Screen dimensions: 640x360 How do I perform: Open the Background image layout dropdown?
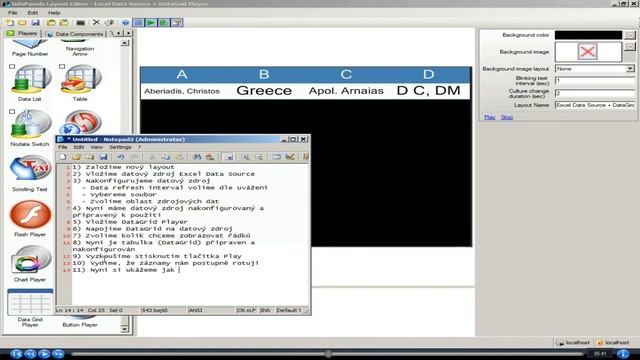(x=630, y=69)
